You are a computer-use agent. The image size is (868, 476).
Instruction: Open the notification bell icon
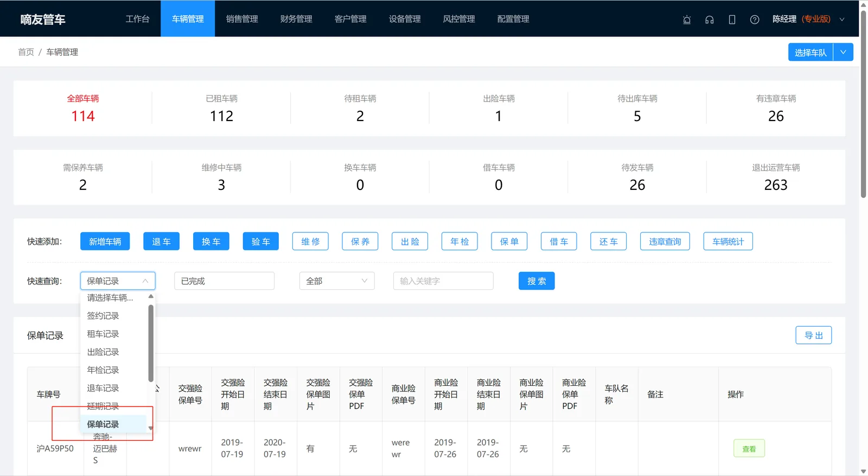click(x=687, y=20)
